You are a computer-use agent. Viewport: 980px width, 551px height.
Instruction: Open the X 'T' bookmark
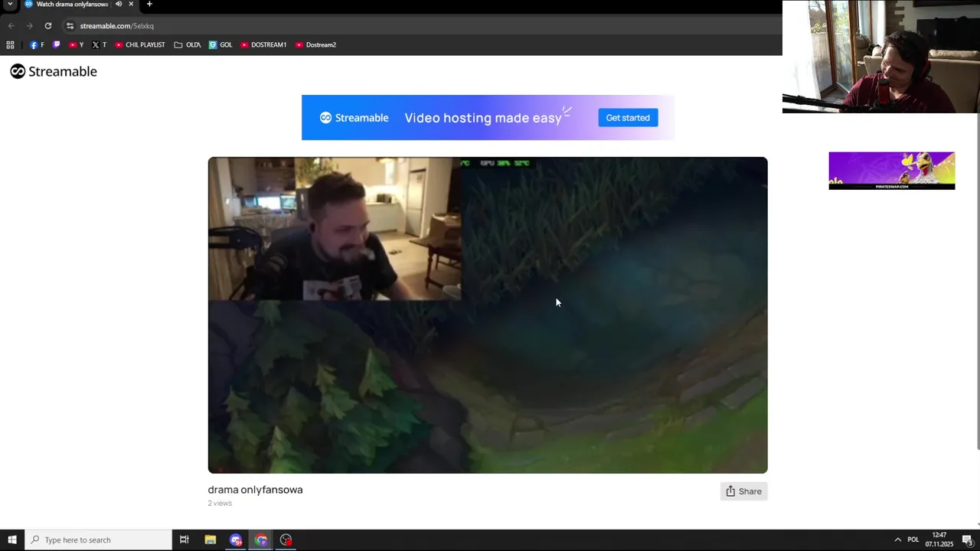[99, 45]
